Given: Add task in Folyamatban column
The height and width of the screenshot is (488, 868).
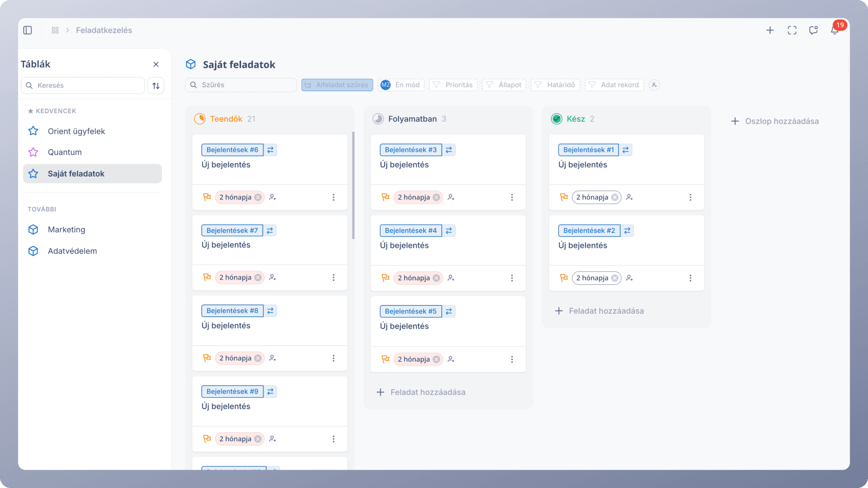Looking at the screenshot, I should coord(421,392).
